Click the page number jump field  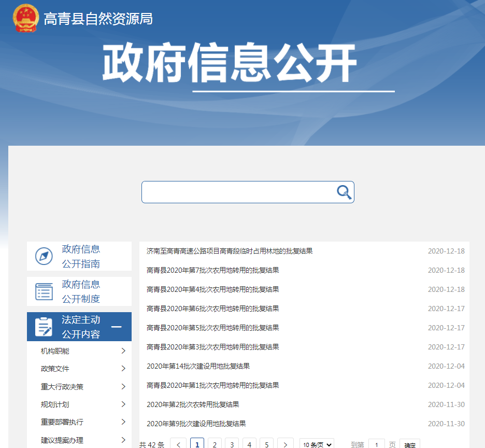(x=376, y=444)
